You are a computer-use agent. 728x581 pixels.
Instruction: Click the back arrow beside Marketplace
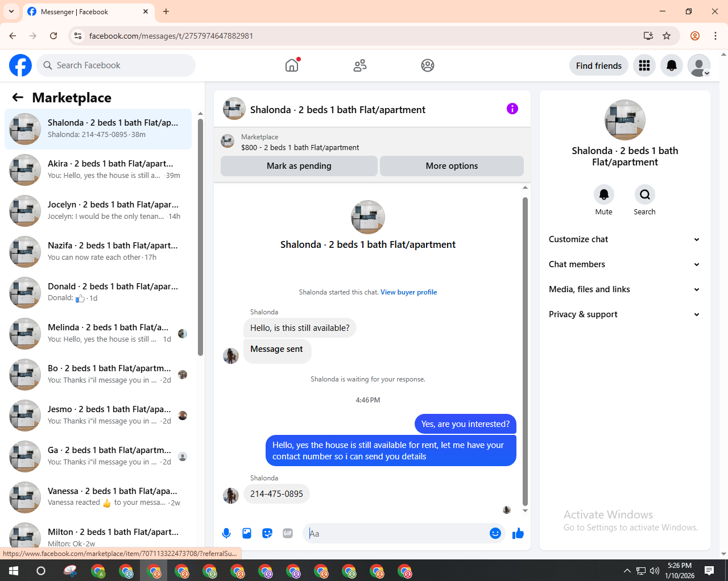click(18, 97)
